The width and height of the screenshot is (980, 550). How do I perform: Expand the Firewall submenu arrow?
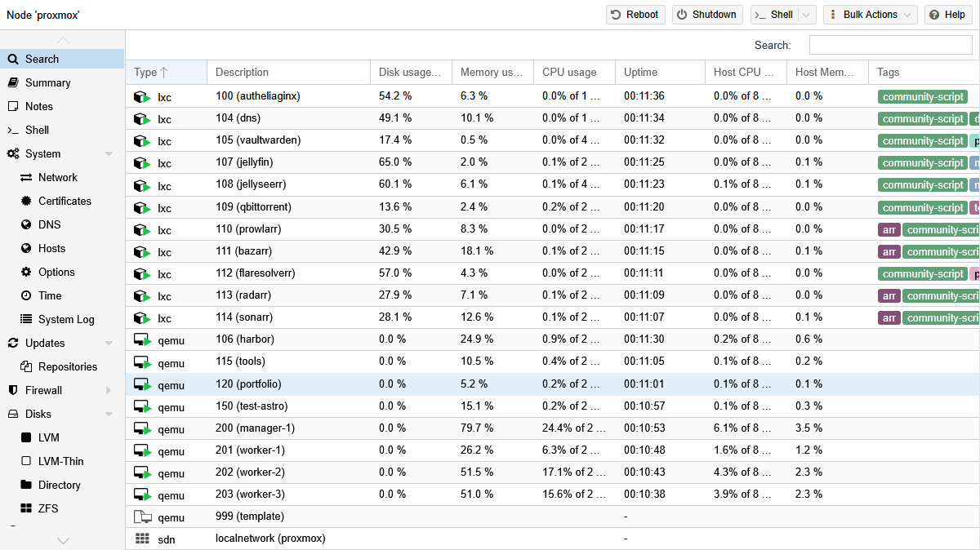point(109,391)
